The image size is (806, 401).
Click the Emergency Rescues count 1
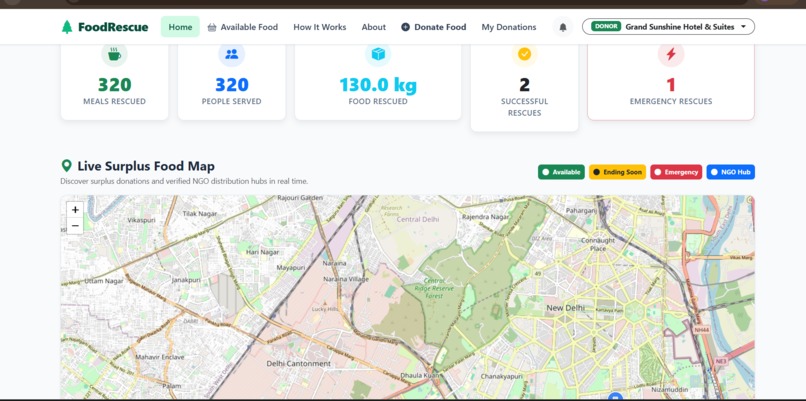[671, 85]
